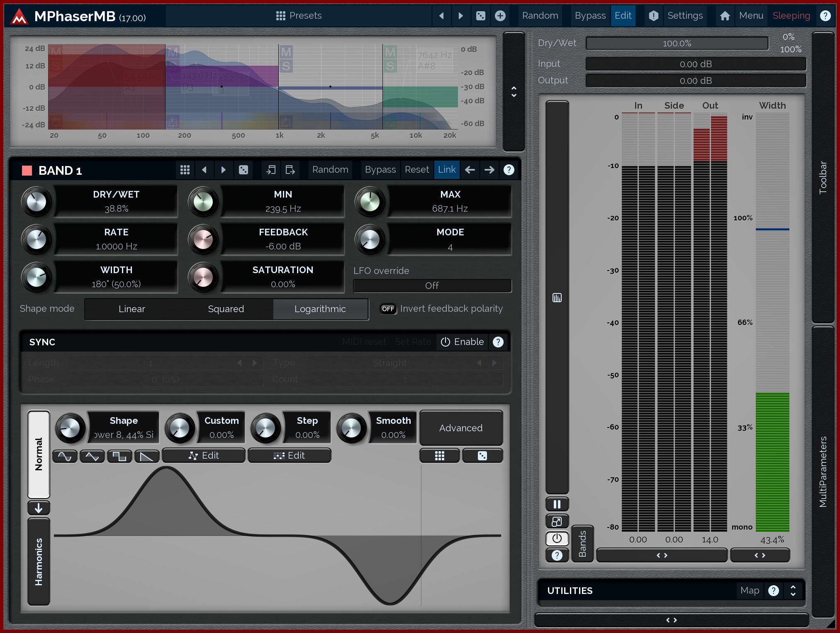Collapse the spectrum analyzer with the arrows

pyautogui.click(x=514, y=92)
